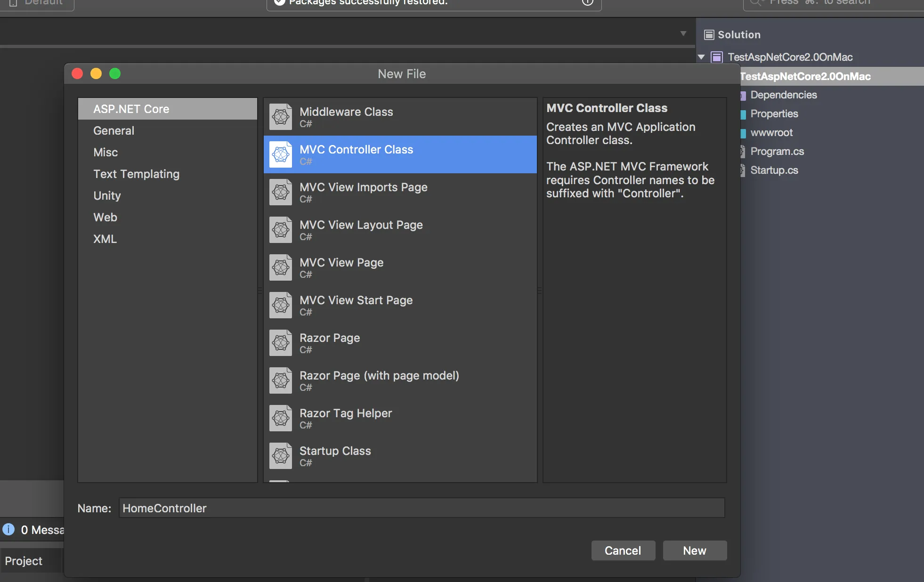Click the Solution pad icon
Viewport: 924px width, 582px height.
coord(709,35)
